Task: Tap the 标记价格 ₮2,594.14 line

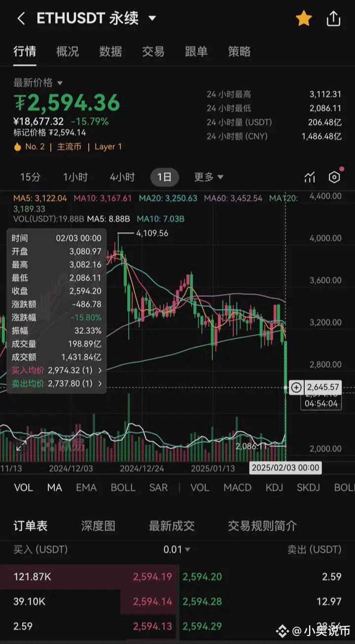Action: click(x=50, y=132)
